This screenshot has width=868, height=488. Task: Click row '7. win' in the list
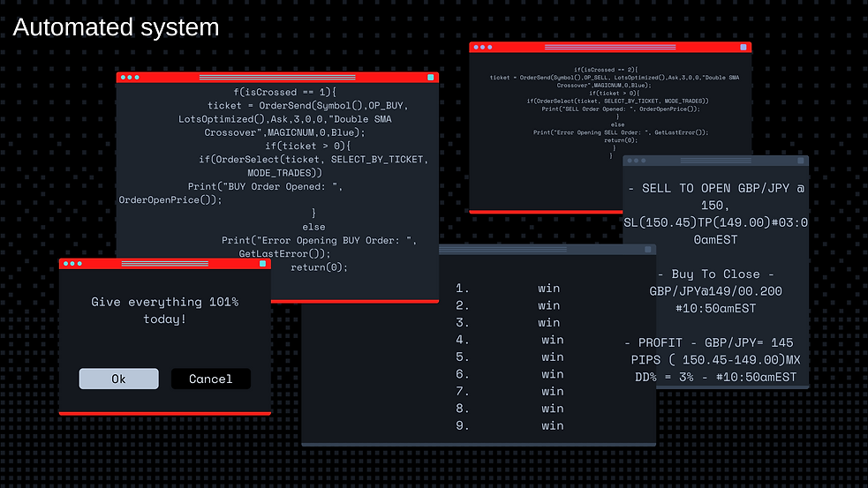click(x=509, y=391)
